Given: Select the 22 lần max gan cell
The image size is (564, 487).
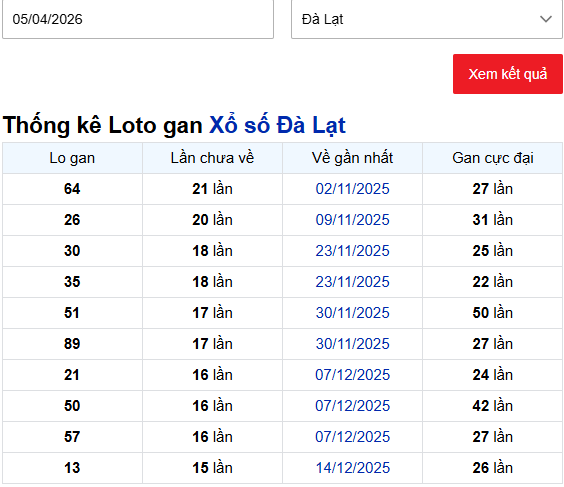Looking at the screenshot, I should 493,282.
